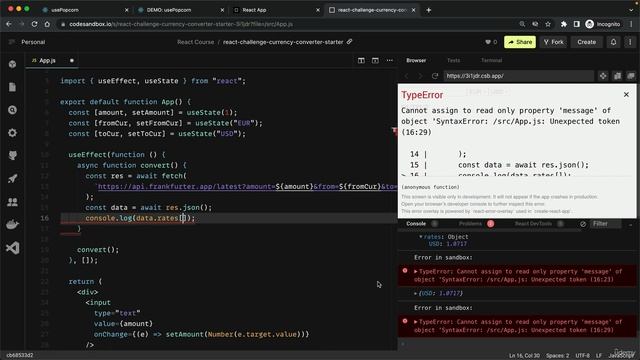This screenshot has height=360, width=640.
Task: Open Chrome extensions puzzle icon
Action: pyautogui.click(x=563, y=24)
